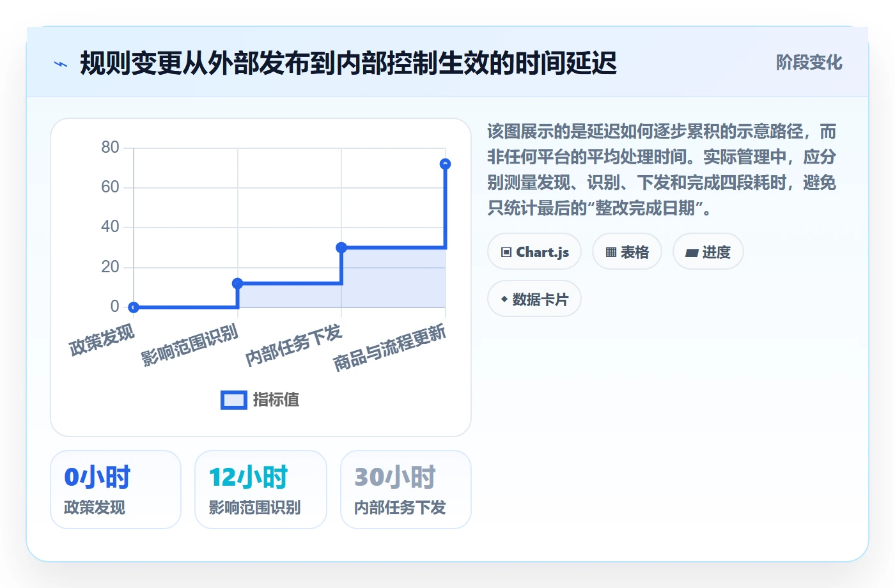
Task: Open the 30小时 内部任务下发 data card
Action: click(406, 490)
